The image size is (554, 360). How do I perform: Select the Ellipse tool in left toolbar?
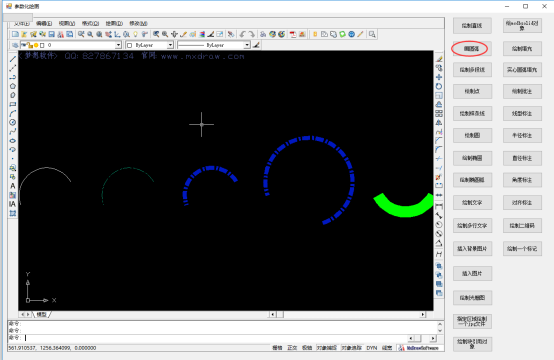tap(13, 141)
